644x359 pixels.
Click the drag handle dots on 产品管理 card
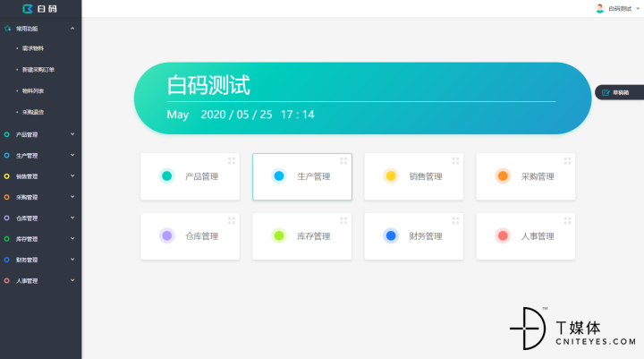232,161
